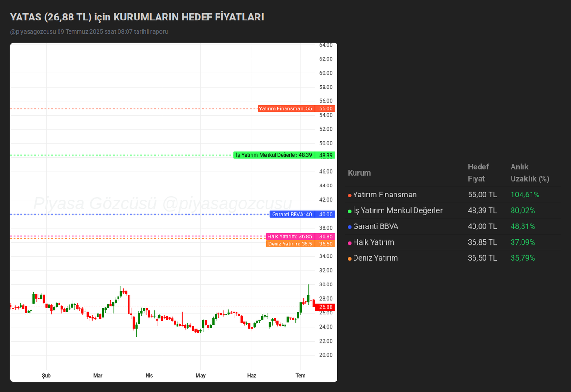Click the 36,50 TL target price cell

click(482, 258)
